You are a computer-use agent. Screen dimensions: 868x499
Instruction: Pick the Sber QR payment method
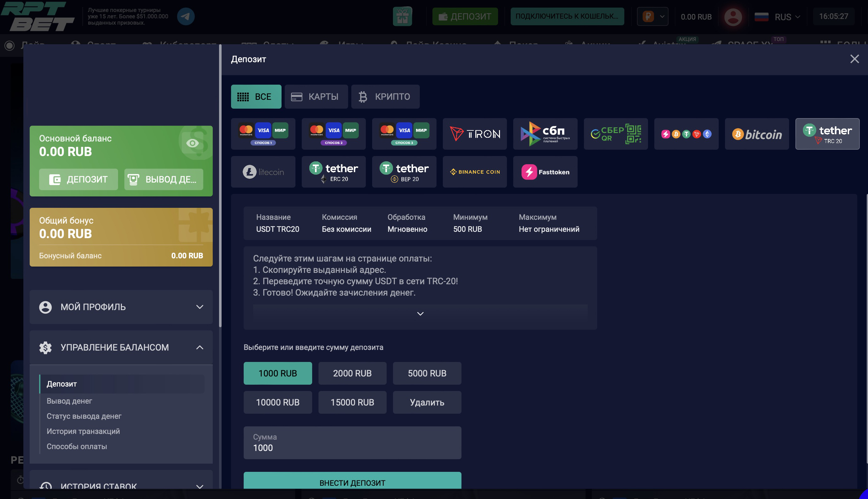click(615, 134)
